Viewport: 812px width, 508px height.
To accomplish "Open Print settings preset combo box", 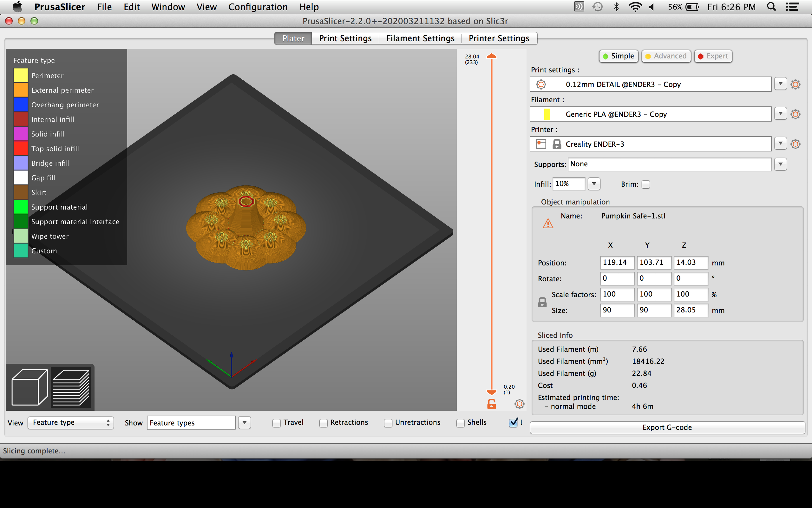I will coord(650,84).
